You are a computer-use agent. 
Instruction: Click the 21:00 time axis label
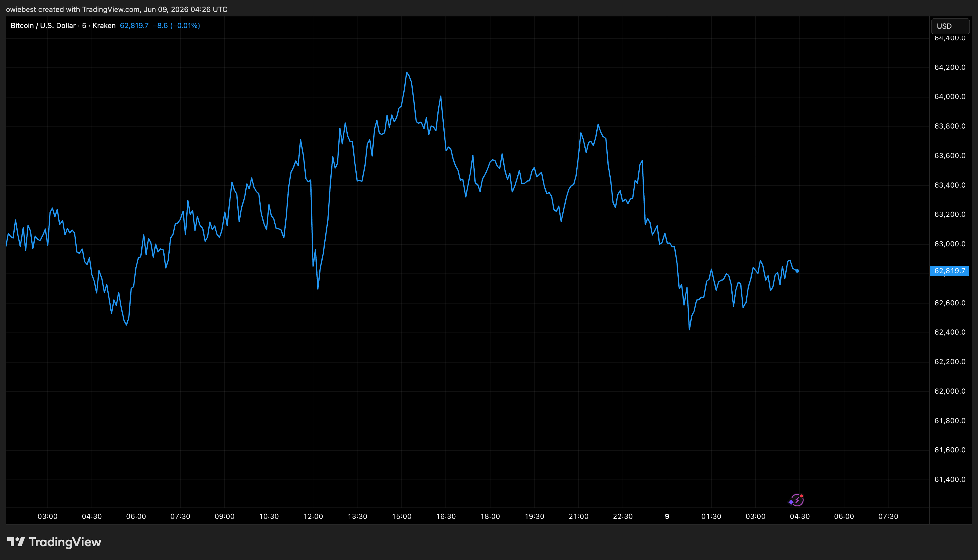click(578, 516)
